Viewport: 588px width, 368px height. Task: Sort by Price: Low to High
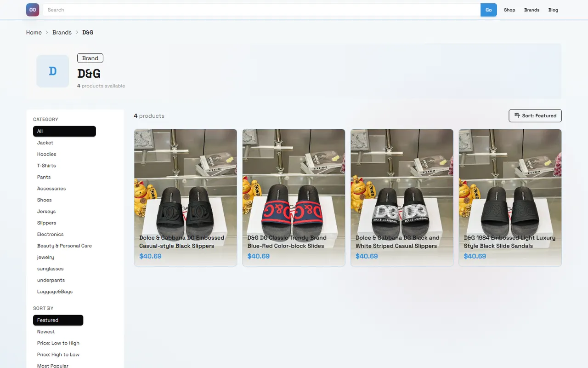(58, 343)
